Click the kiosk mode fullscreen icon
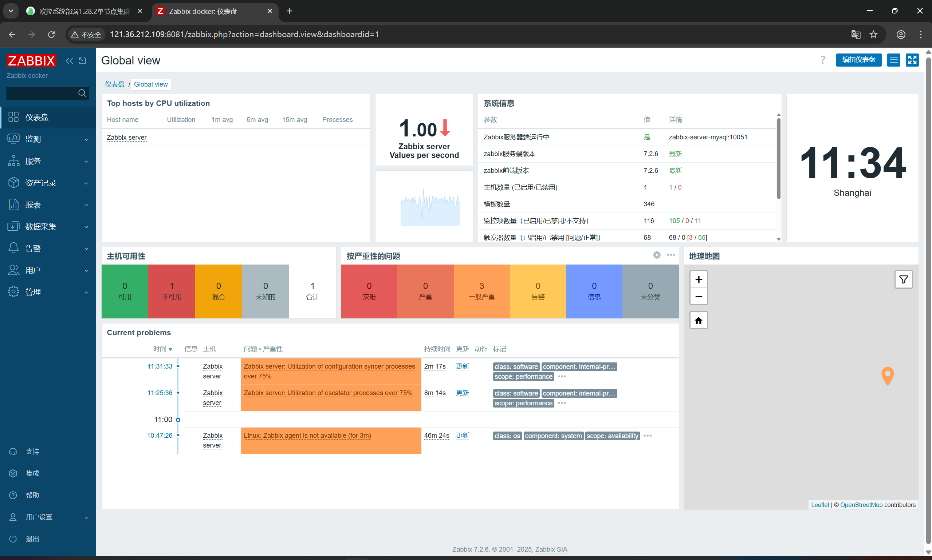This screenshot has height=560, width=932. pos(912,60)
